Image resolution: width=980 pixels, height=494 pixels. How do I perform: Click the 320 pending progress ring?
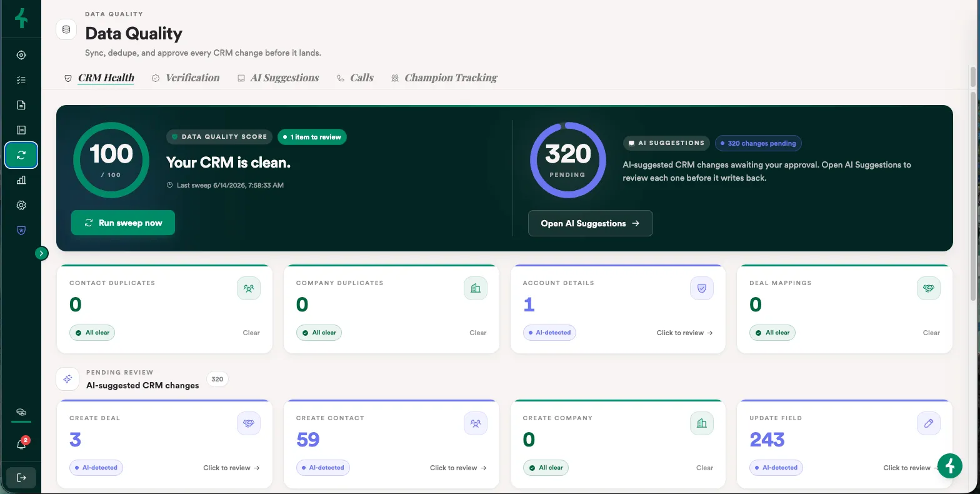(567, 160)
